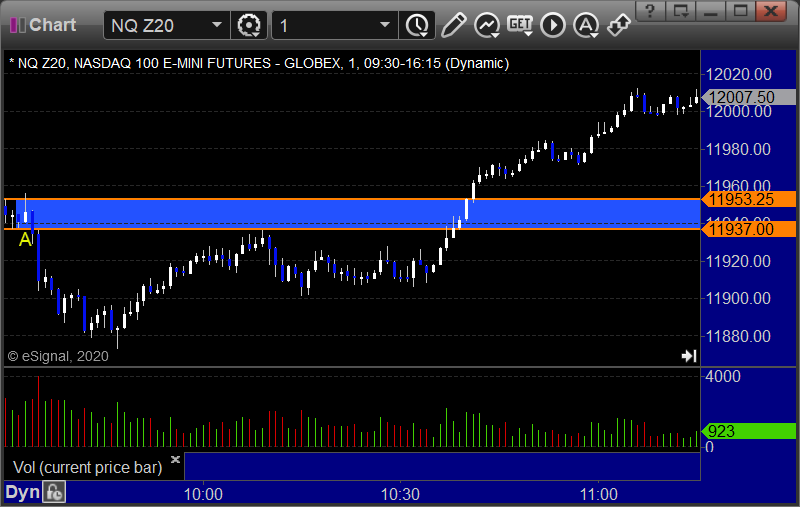This screenshot has width=800, height=507.
Task: Click the 11:00 time axis label
Action: [x=598, y=494]
